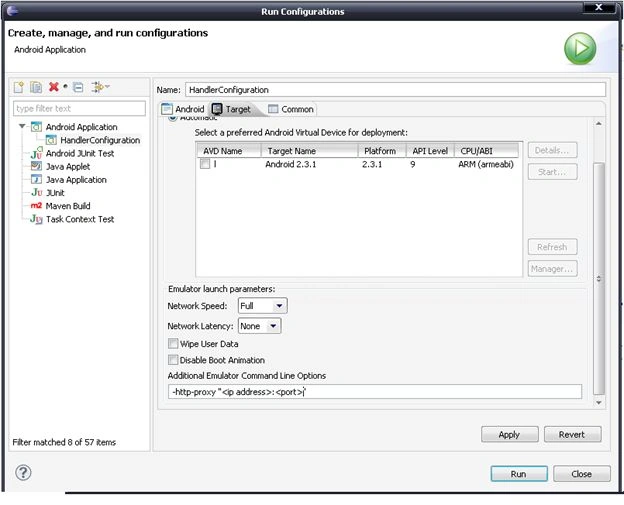The image size is (624, 505).
Task: Enable Disable Boot Animation checkbox
Action: (x=173, y=360)
